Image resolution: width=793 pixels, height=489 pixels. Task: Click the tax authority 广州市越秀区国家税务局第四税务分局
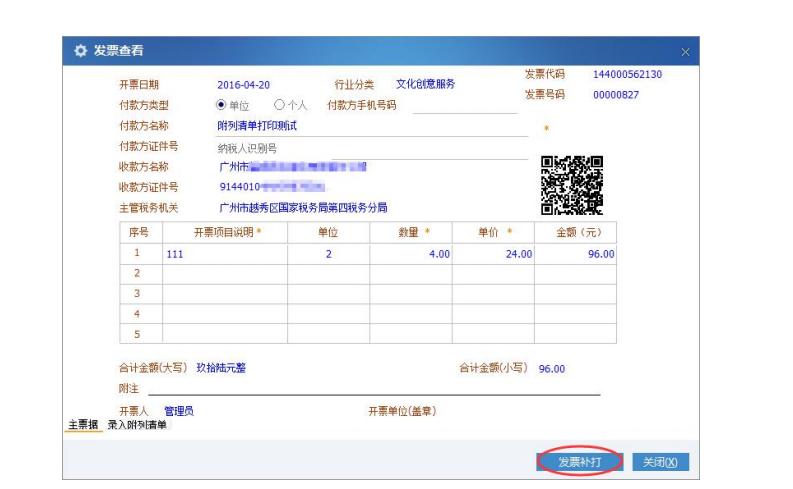point(303,208)
